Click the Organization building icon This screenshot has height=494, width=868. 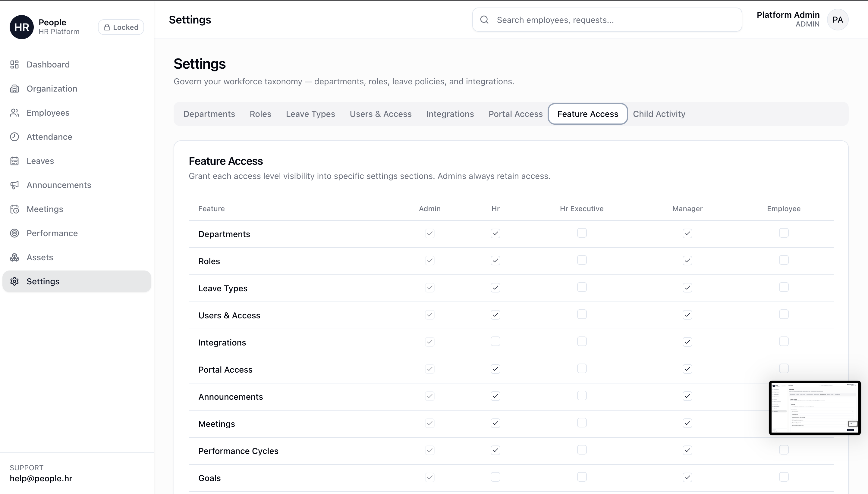tap(14, 89)
